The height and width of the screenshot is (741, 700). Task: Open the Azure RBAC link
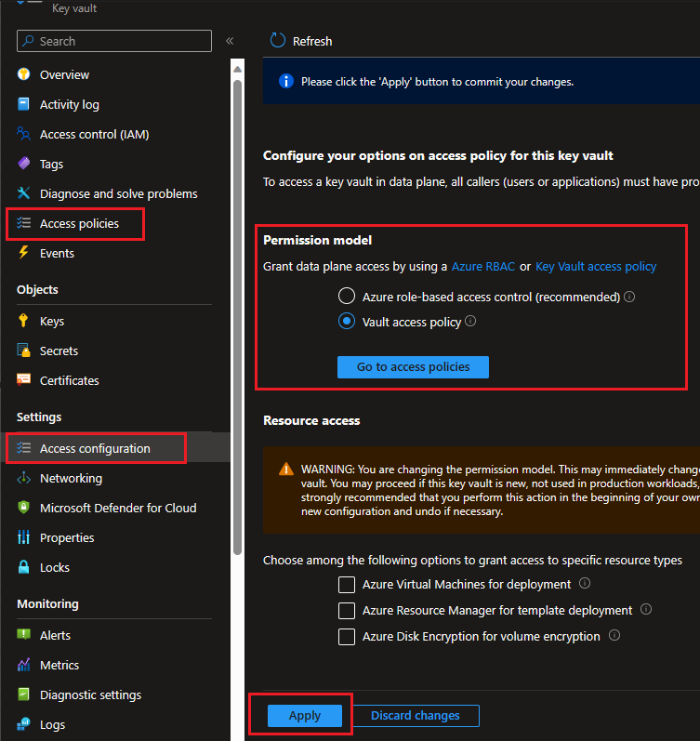tap(483, 267)
